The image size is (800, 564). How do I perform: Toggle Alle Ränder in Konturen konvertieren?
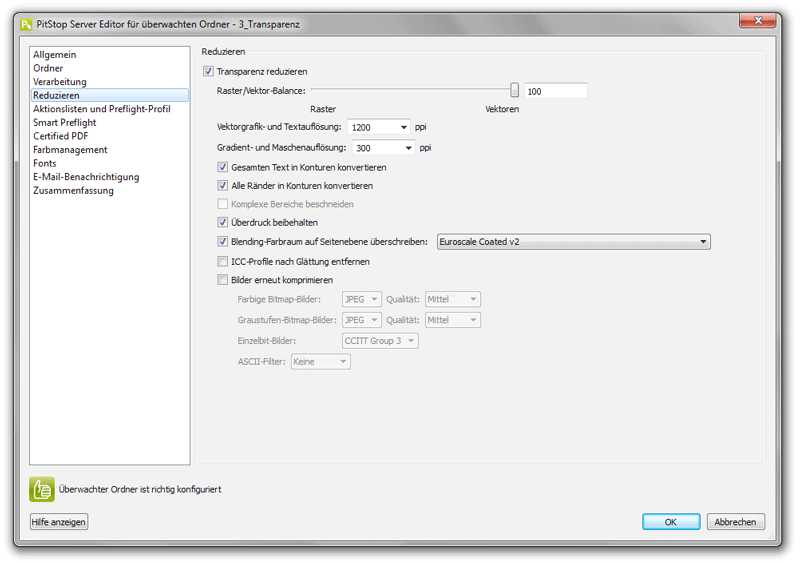222,186
